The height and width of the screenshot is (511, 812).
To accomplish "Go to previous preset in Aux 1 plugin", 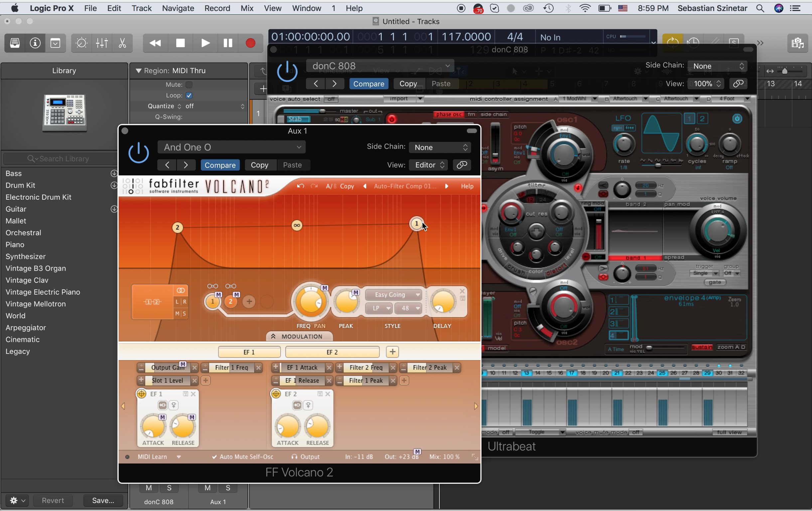I will pyautogui.click(x=167, y=165).
